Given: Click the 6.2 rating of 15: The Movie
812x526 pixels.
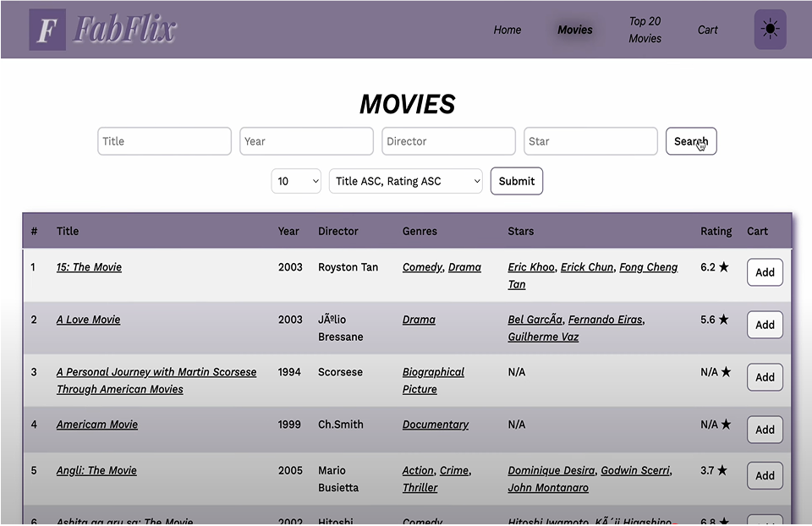Looking at the screenshot, I should point(714,267).
